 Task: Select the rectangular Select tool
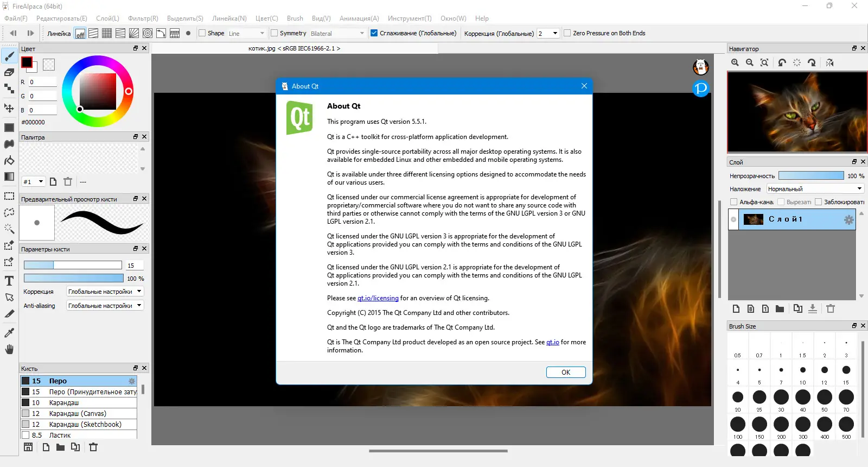tap(9, 196)
